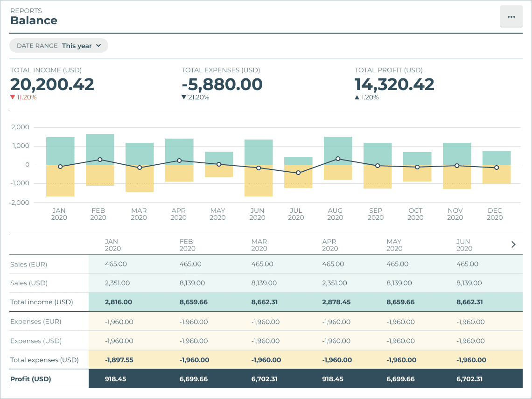Click Total expenses -1,897.55 for JAN
This screenshot has height=399, width=532.
point(119,360)
